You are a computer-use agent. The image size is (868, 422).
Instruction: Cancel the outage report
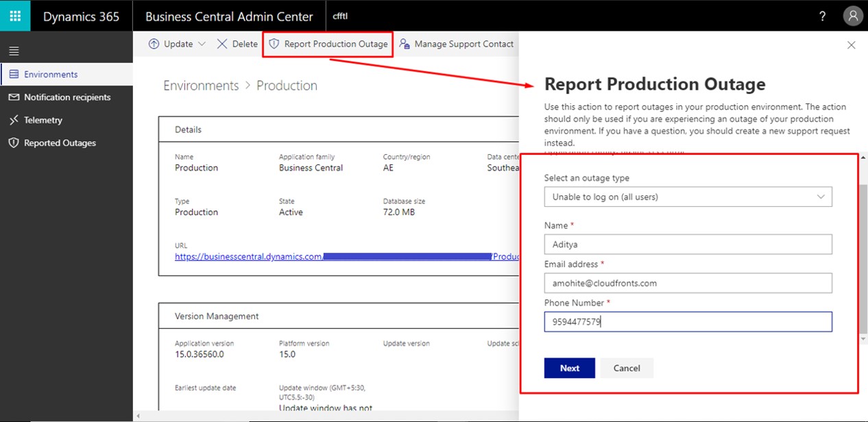(x=627, y=368)
